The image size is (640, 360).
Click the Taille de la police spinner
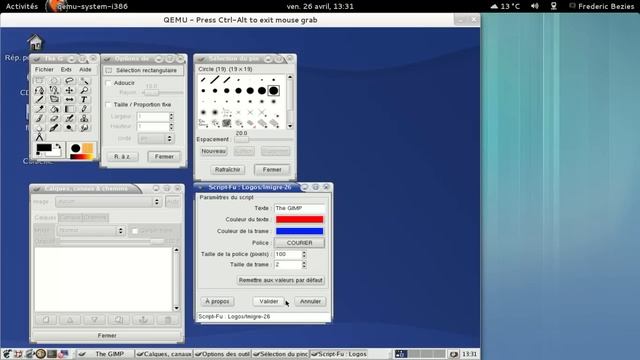[x=304, y=254]
